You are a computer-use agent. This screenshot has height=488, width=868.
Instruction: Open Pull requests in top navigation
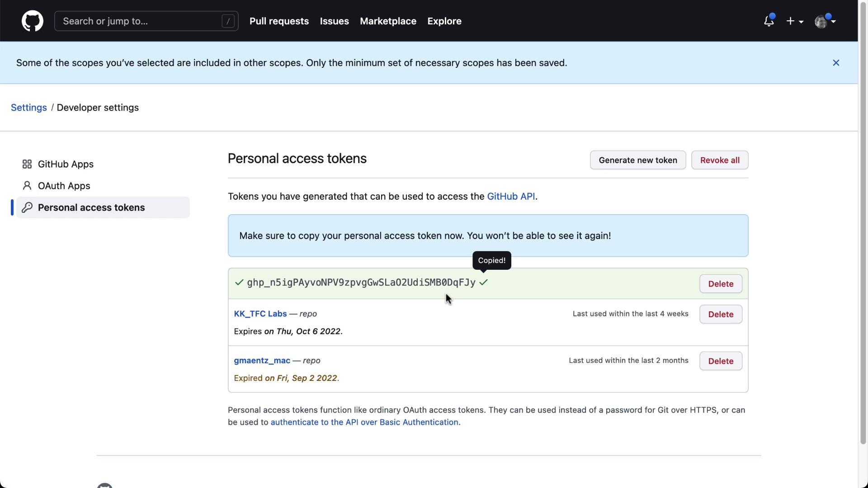[279, 21]
